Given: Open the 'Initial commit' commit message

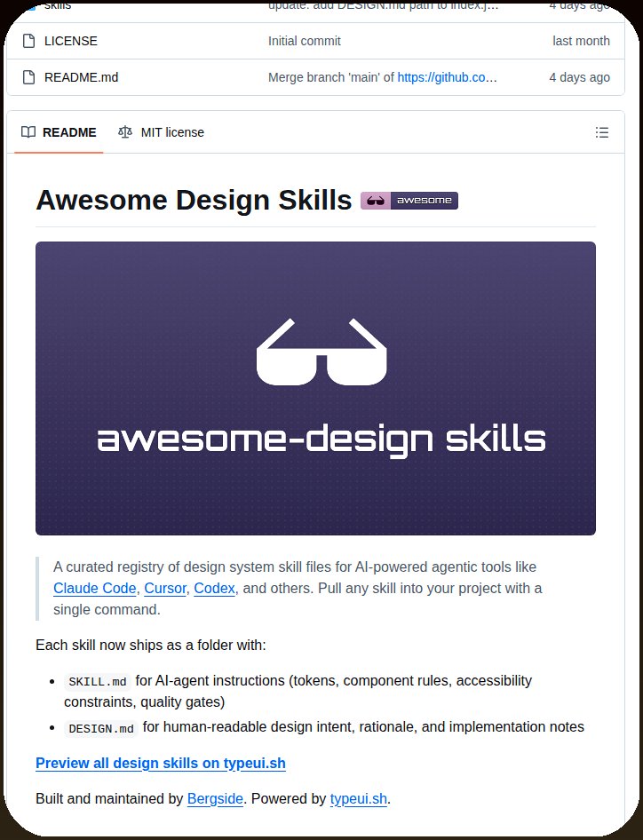Looking at the screenshot, I should click(305, 41).
